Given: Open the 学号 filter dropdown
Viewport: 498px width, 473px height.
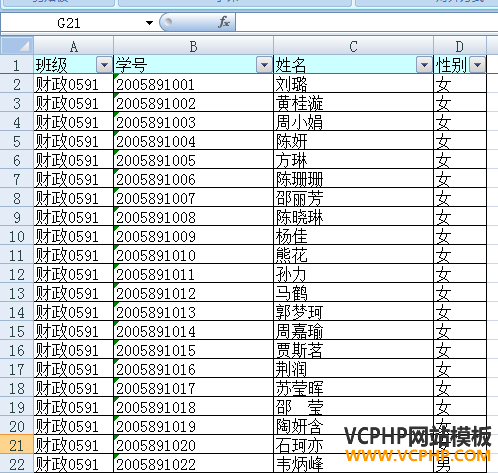Looking at the screenshot, I should click(x=264, y=65).
